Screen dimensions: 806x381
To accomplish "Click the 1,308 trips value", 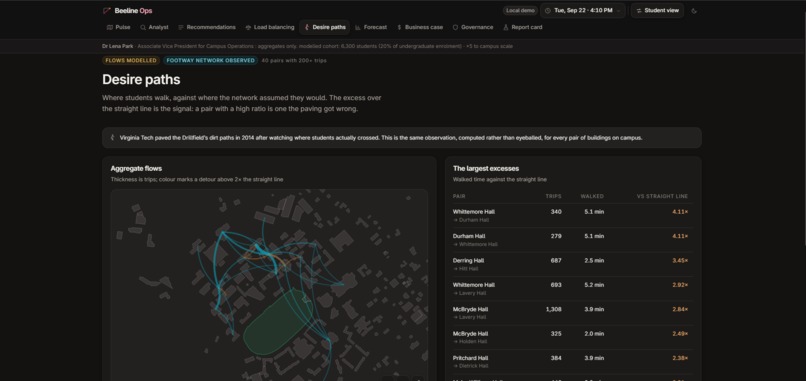I will (x=554, y=310).
